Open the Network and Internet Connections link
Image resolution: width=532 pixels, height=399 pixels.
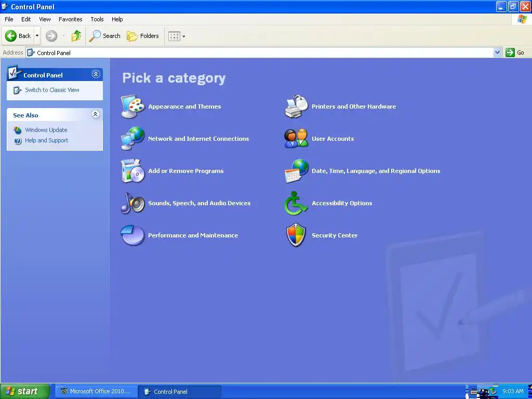point(198,138)
